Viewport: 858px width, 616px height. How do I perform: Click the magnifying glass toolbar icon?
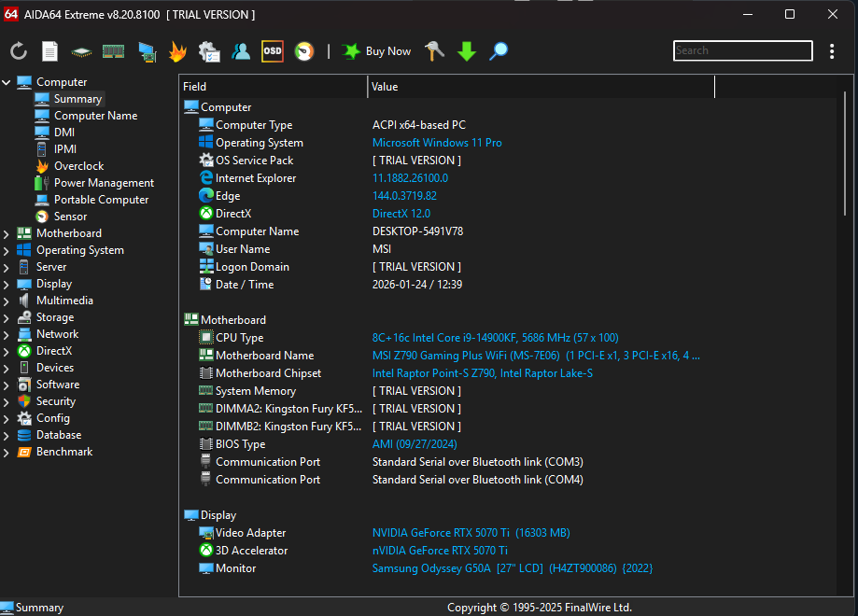tap(499, 51)
